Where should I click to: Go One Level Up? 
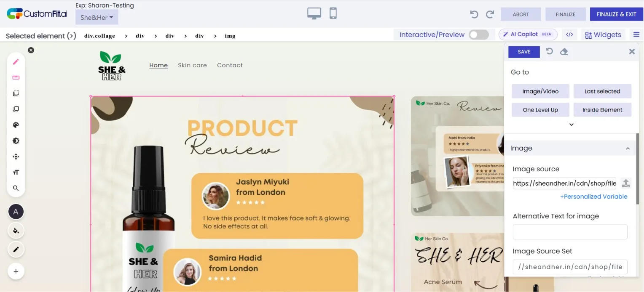pyautogui.click(x=540, y=110)
